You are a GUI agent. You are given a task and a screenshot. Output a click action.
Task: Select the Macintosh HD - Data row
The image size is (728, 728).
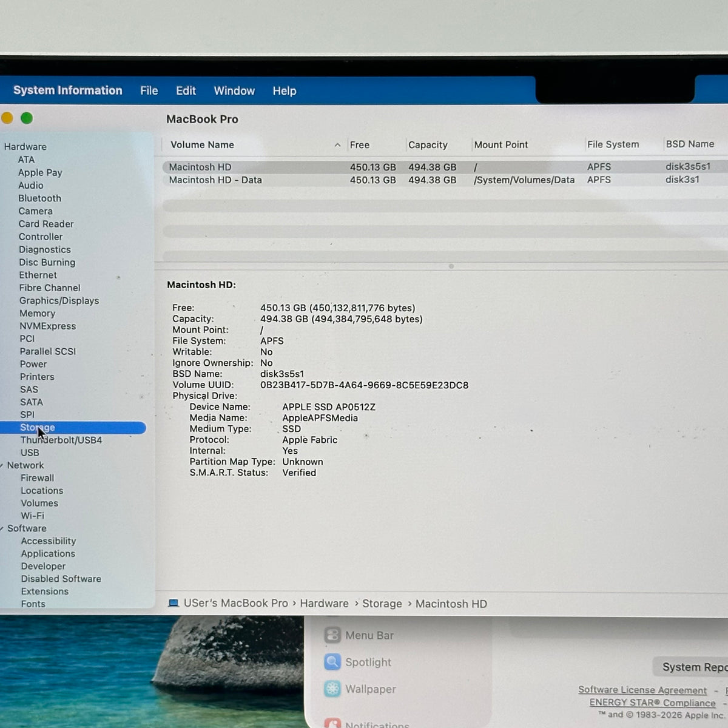point(445,180)
